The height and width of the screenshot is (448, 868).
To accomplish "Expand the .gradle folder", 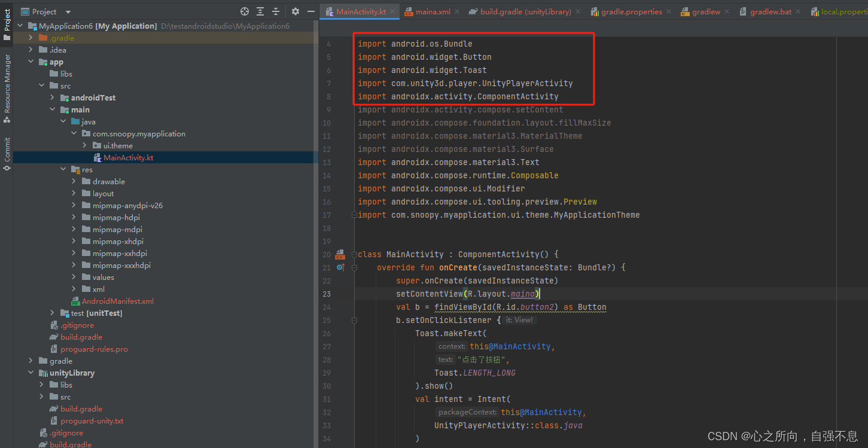I will [x=31, y=38].
